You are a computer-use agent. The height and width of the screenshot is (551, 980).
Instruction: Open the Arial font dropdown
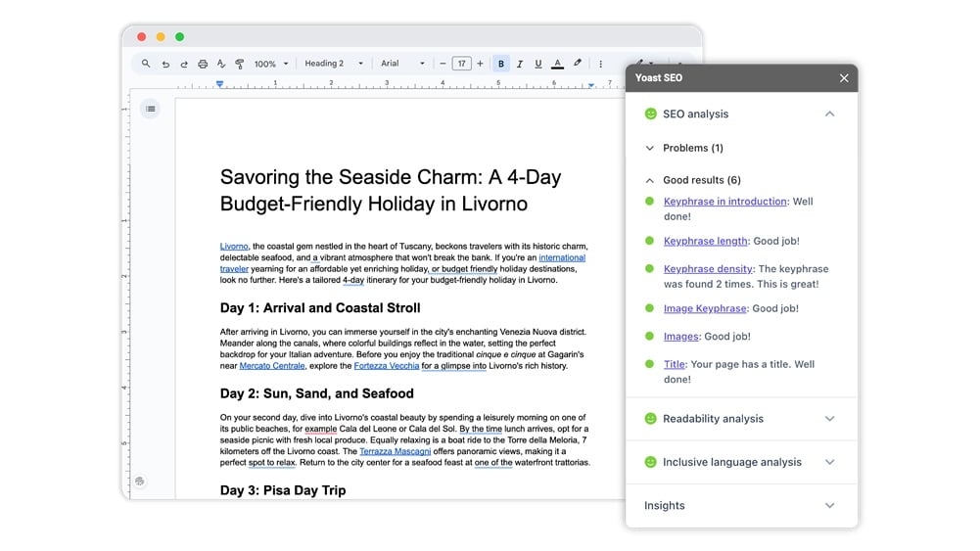click(402, 64)
